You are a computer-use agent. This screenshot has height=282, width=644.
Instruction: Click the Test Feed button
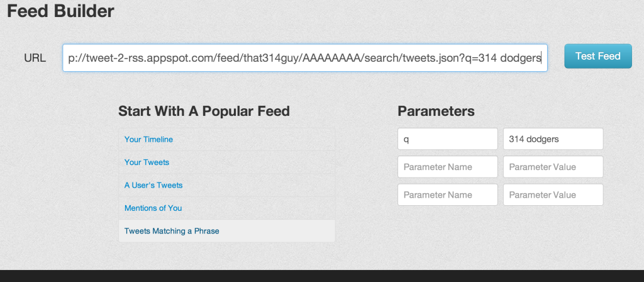point(597,56)
